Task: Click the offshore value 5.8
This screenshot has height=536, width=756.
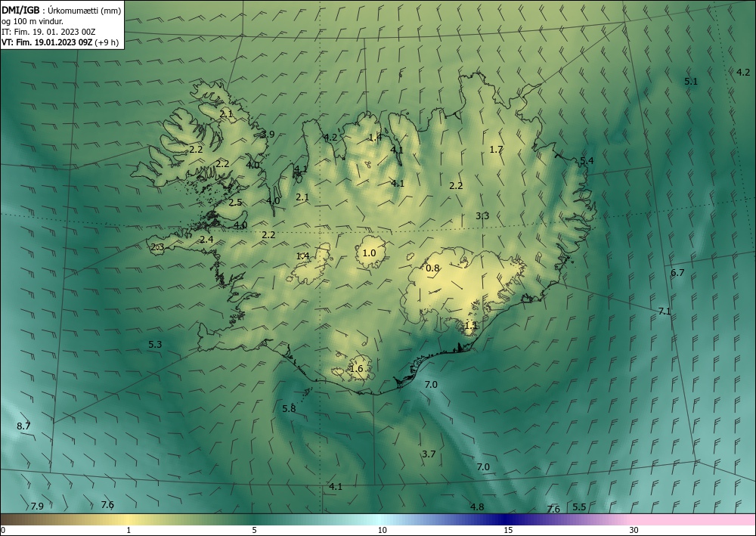Action: pyautogui.click(x=289, y=409)
